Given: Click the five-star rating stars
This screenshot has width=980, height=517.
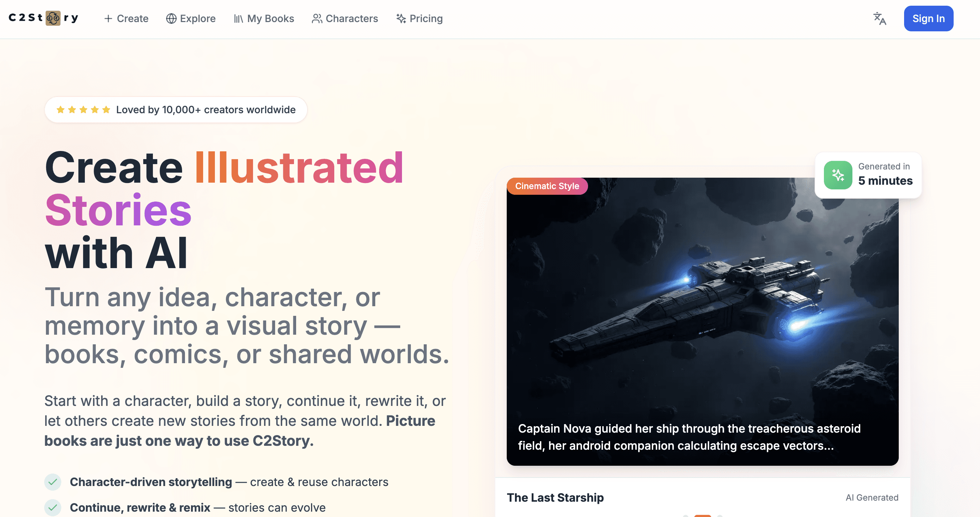Looking at the screenshot, I should click(x=83, y=109).
